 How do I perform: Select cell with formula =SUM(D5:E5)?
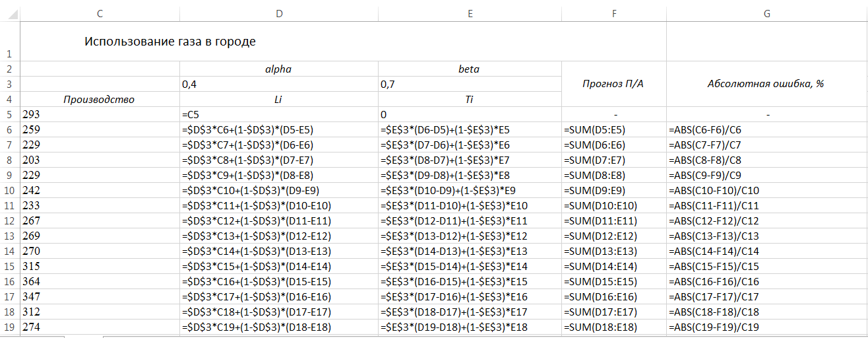click(x=614, y=129)
